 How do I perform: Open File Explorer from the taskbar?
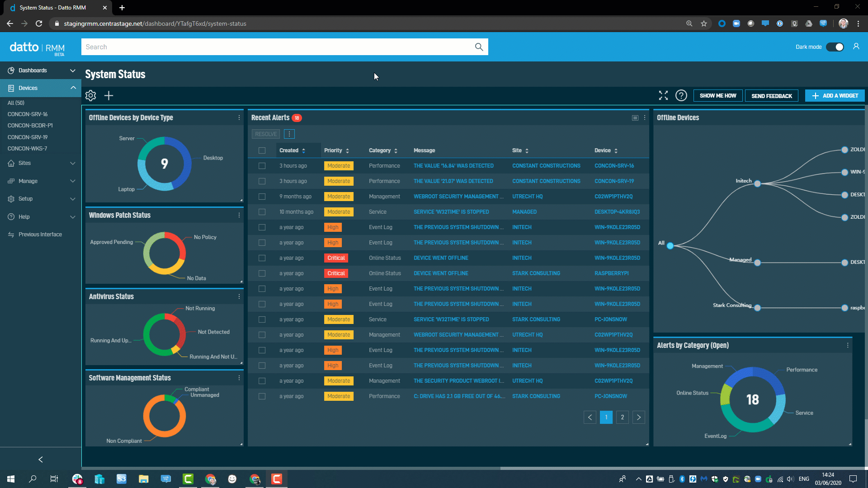click(x=143, y=479)
